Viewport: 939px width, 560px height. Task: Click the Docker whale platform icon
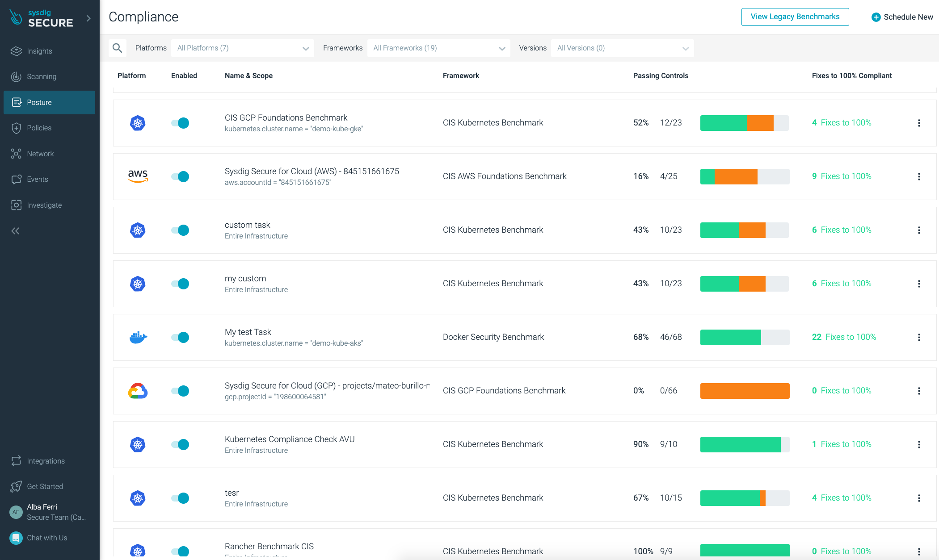pos(138,337)
